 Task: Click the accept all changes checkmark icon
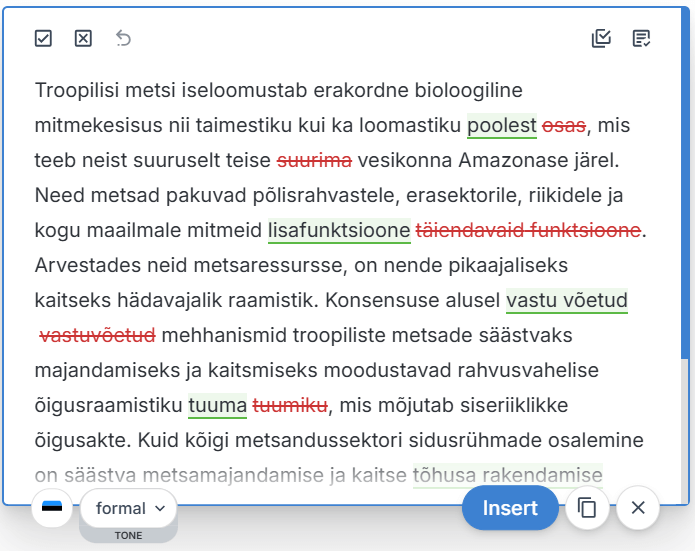pyautogui.click(x=43, y=38)
